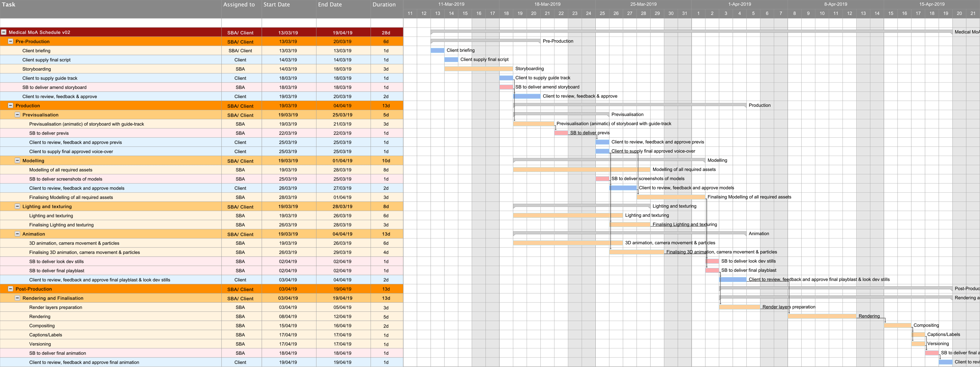The image size is (980, 367).
Task: Collapse the Pre-Production group
Action: click(11, 42)
